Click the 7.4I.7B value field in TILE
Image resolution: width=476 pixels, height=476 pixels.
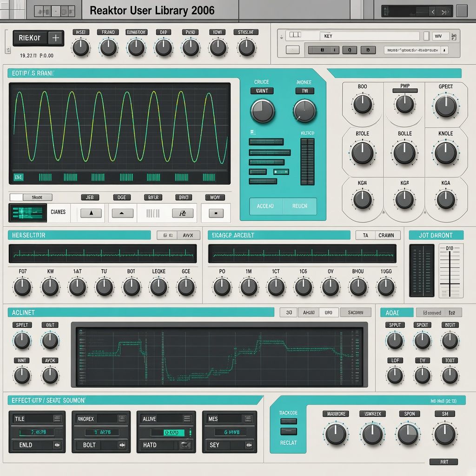point(37,432)
